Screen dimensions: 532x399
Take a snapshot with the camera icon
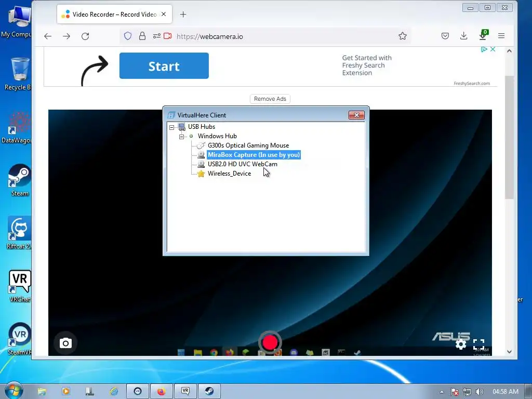tap(65, 343)
